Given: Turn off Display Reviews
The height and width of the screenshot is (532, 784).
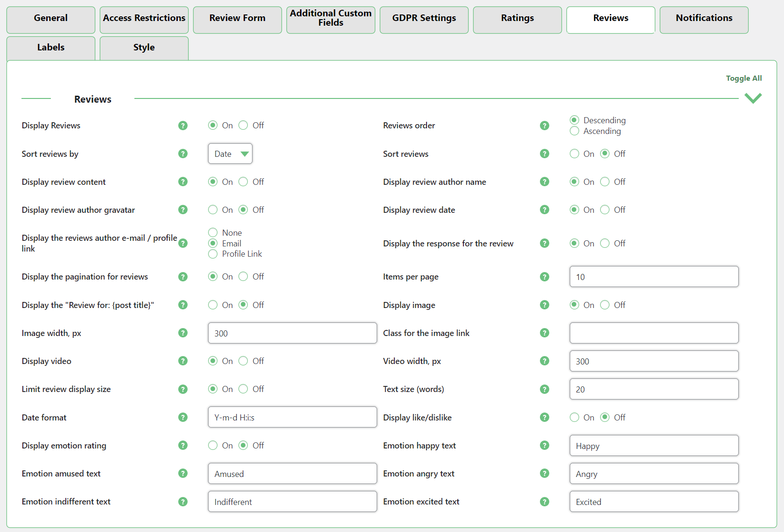Looking at the screenshot, I should (x=243, y=125).
